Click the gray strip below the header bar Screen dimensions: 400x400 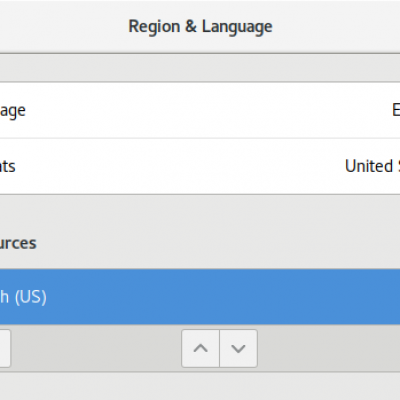point(200,68)
